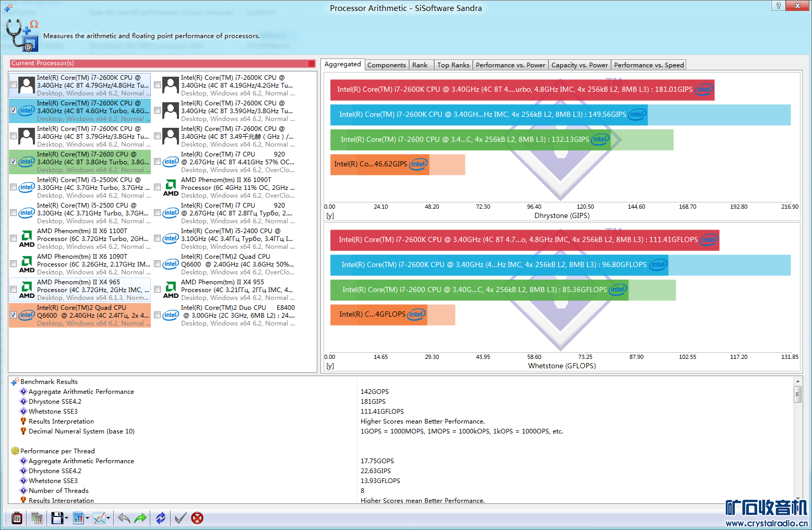This screenshot has width=812, height=530.
Task: Click the red Cancel cross icon
Action: click(x=197, y=518)
